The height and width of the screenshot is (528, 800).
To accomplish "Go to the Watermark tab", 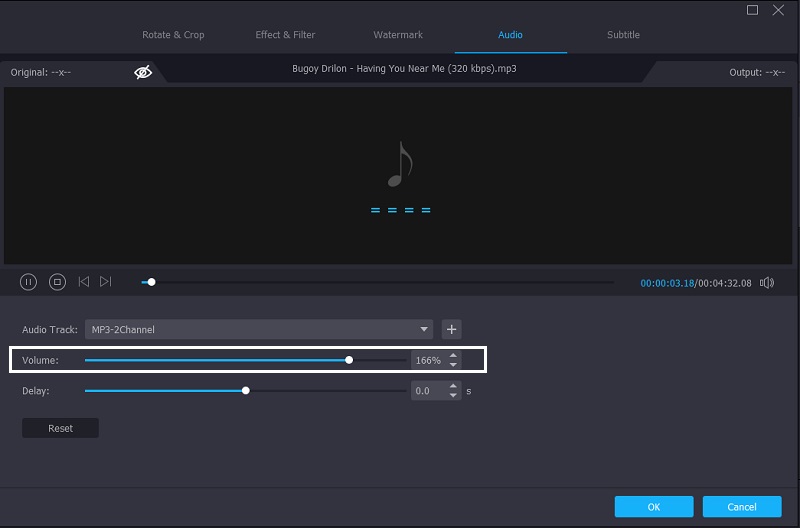I will (398, 35).
